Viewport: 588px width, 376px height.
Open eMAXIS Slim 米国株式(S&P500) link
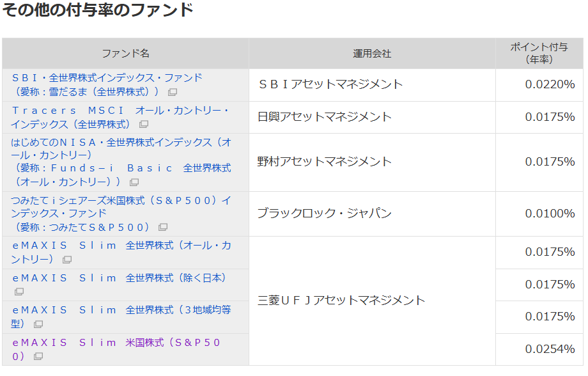[x=116, y=342]
